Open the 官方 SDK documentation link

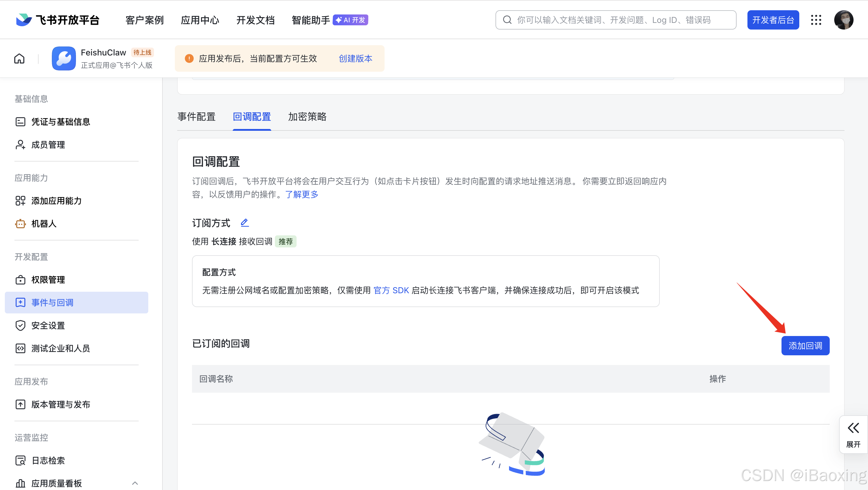(391, 290)
